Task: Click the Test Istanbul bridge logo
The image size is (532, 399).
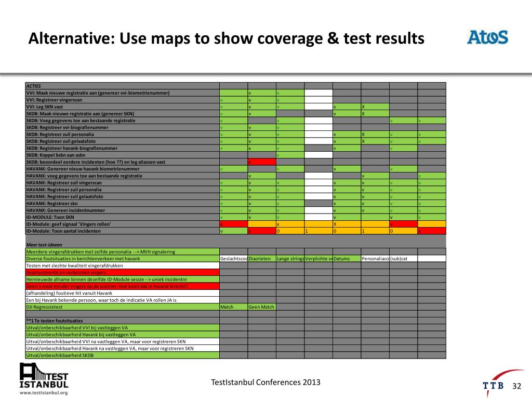Action: click(x=44, y=376)
